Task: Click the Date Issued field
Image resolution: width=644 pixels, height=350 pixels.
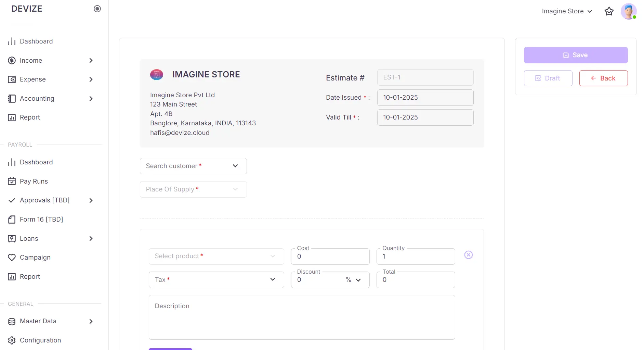Action: pos(425,98)
